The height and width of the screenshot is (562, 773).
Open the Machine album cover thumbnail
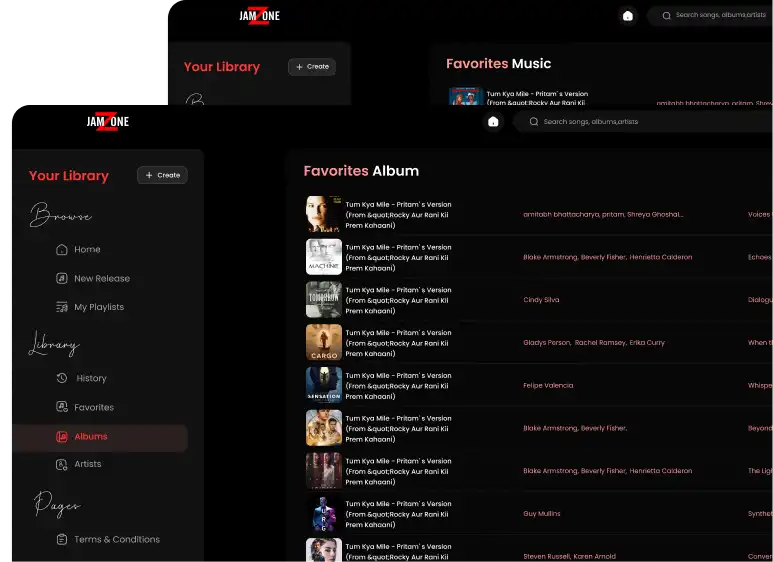(x=324, y=257)
